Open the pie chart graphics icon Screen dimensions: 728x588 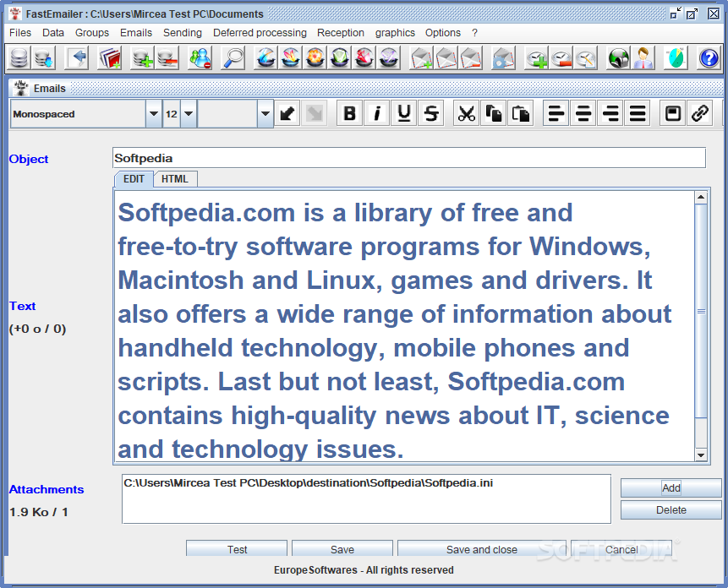point(676,58)
